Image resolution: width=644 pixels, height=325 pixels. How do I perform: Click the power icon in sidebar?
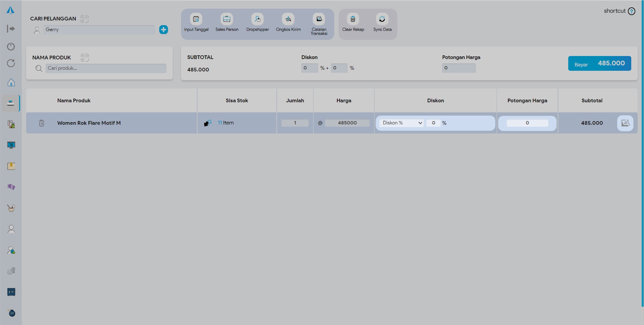pyautogui.click(x=11, y=46)
